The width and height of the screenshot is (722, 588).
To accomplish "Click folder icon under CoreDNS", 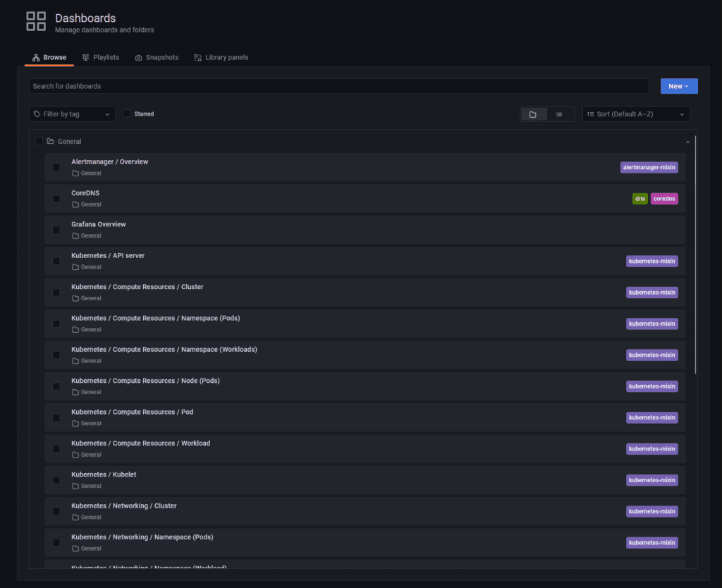I will 75,204.
